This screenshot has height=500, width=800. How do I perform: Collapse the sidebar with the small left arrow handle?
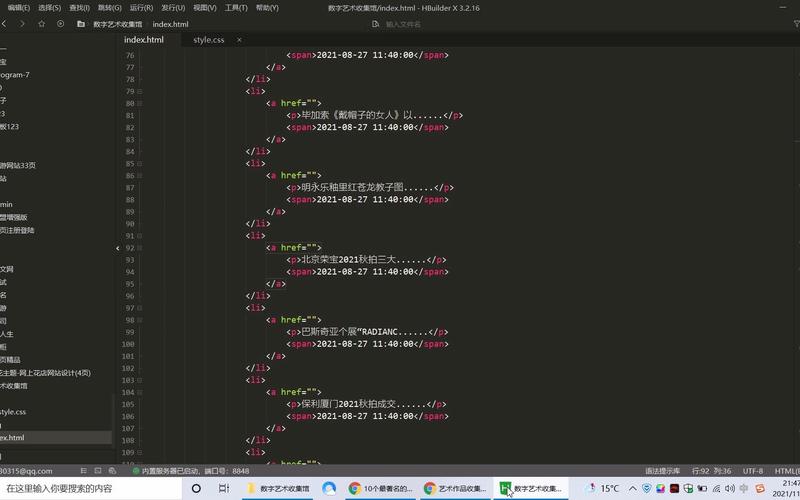click(118, 248)
